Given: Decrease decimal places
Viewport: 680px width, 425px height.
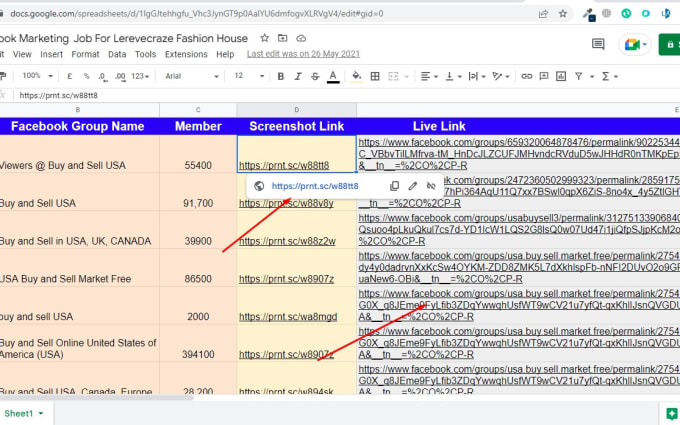Looking at the screenshot, I should [x=102, y=77].
